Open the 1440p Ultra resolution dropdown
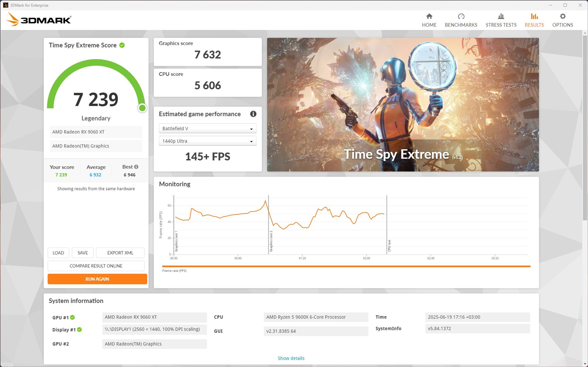This screenshot has width=588, height=367. point(207,141)
